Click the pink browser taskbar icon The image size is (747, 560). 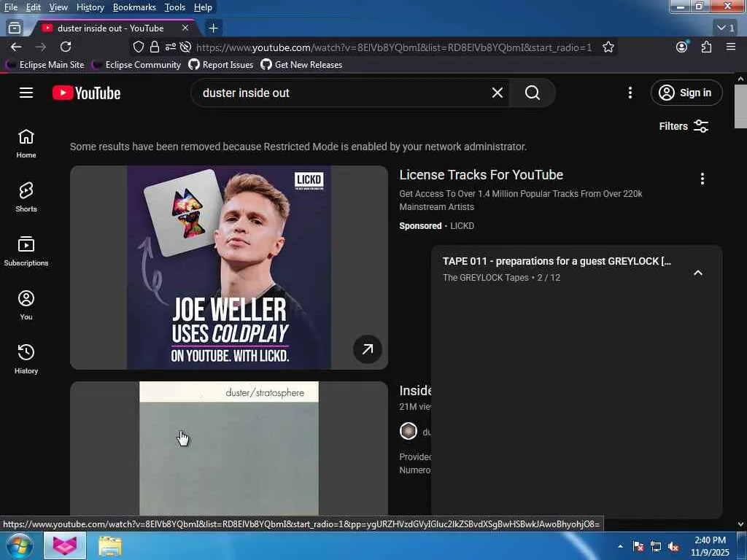[65, 546]
